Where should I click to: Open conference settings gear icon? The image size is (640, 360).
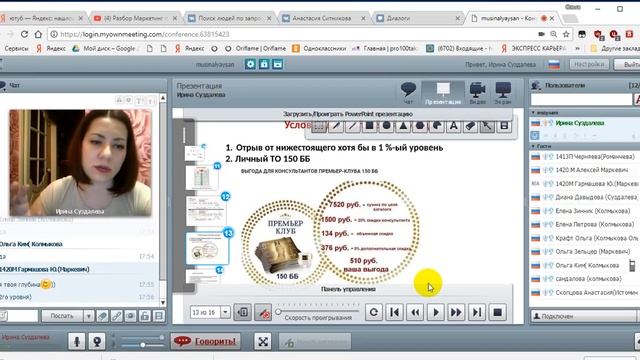pyautogui.click(x=250, y=64)
